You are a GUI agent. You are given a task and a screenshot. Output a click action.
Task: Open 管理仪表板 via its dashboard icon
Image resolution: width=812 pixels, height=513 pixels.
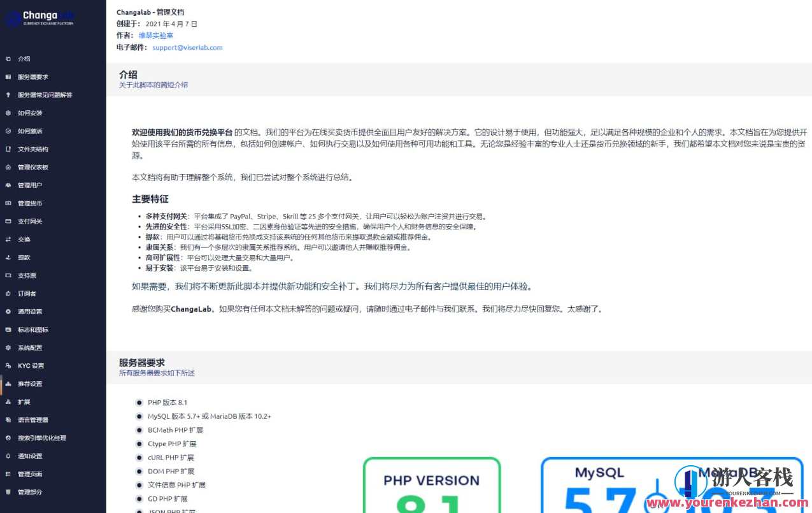point(8,167)
